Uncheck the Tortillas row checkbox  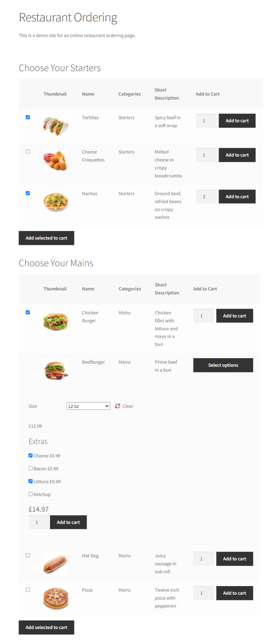click(x=28, y=117)
